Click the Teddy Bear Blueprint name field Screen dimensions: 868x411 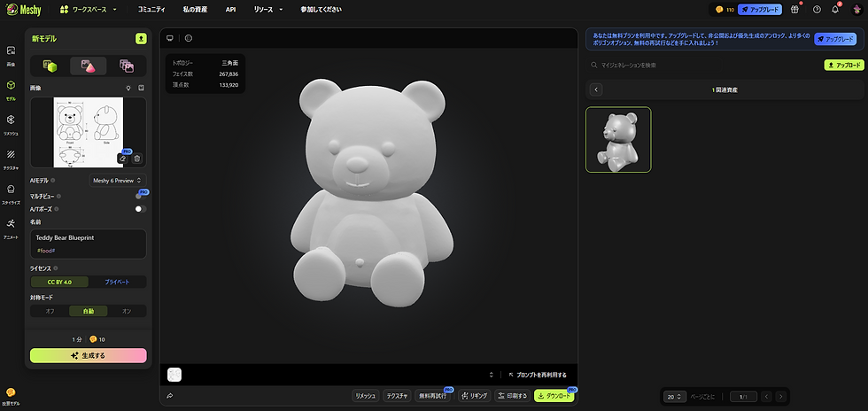88,244
